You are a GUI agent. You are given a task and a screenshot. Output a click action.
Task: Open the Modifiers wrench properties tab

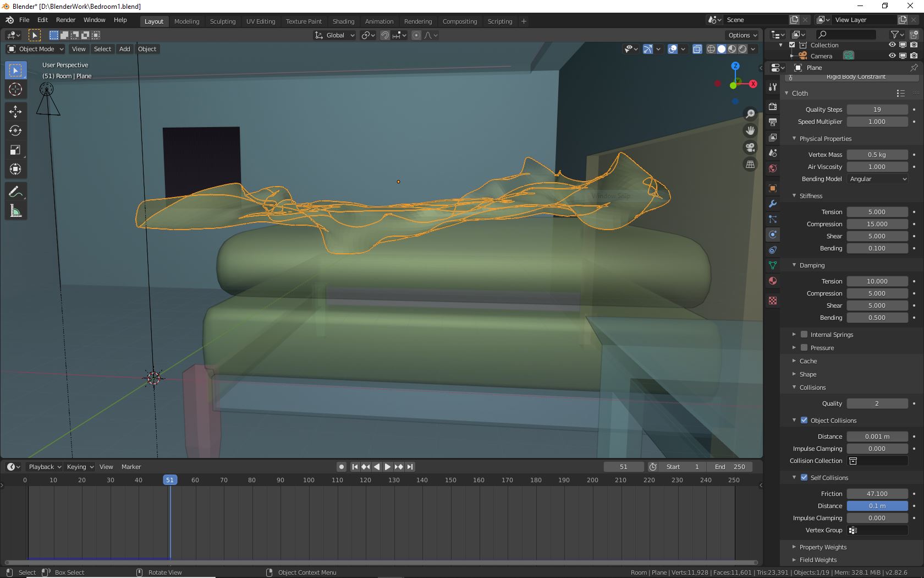[x=773, y=204]
